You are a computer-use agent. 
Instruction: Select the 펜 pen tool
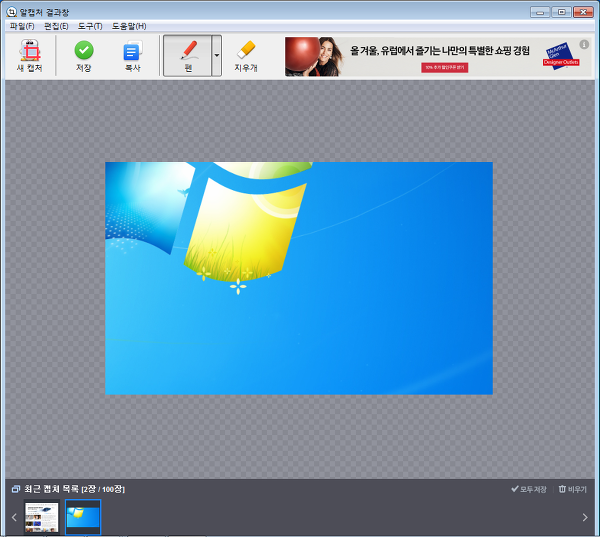click(188, 56)
